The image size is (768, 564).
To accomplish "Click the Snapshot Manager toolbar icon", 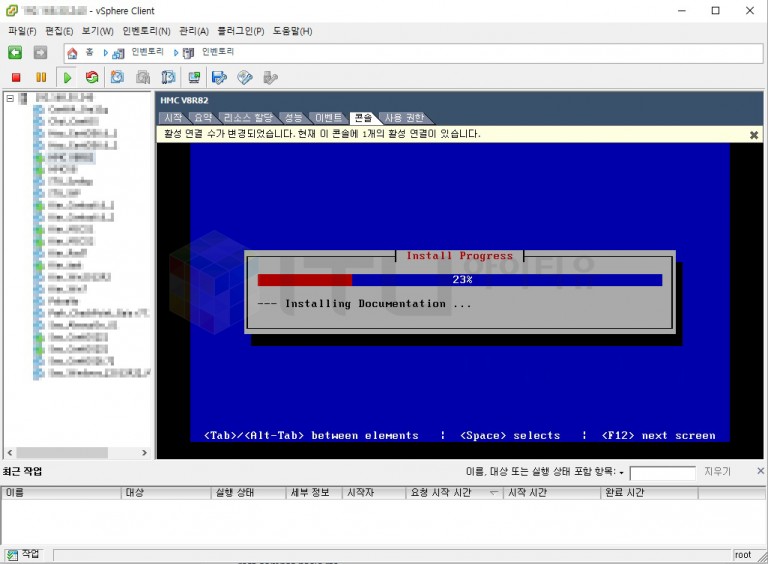I will click(x=168, y=77).
